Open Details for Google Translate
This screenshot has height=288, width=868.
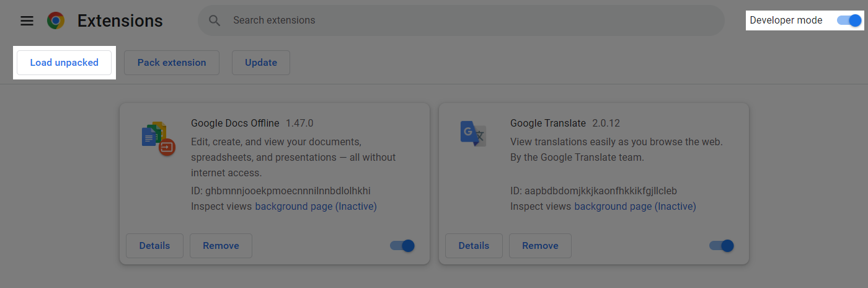point(474,246)
